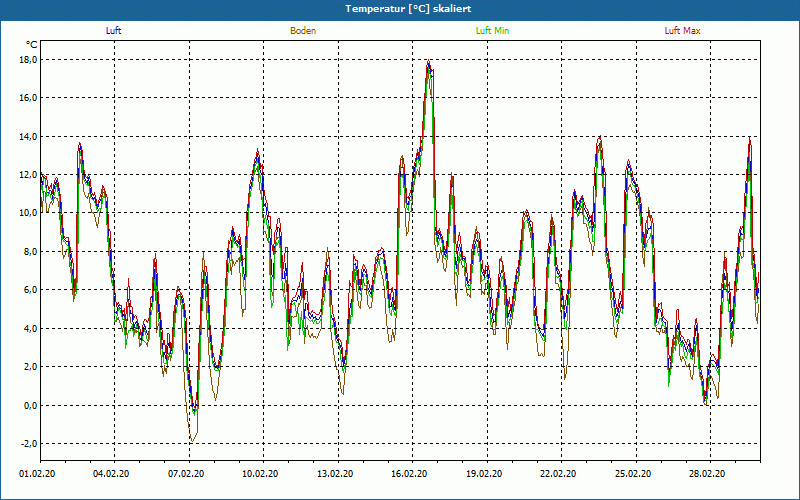Click the 18,0 y-axis value

(28, 60)
